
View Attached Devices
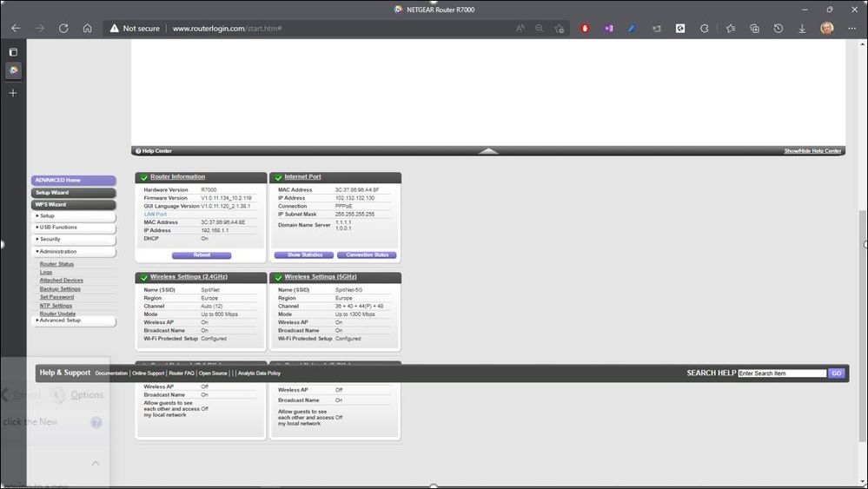[x=62, y=281]
